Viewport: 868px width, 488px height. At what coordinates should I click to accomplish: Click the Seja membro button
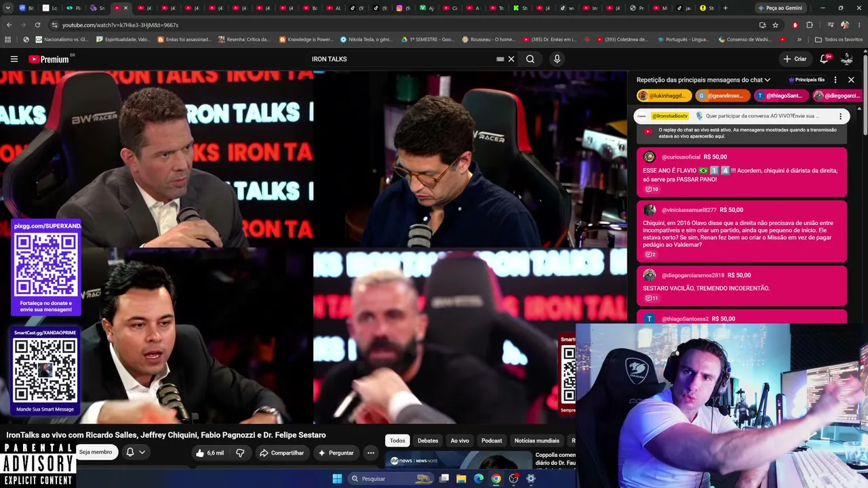point(96,452)
